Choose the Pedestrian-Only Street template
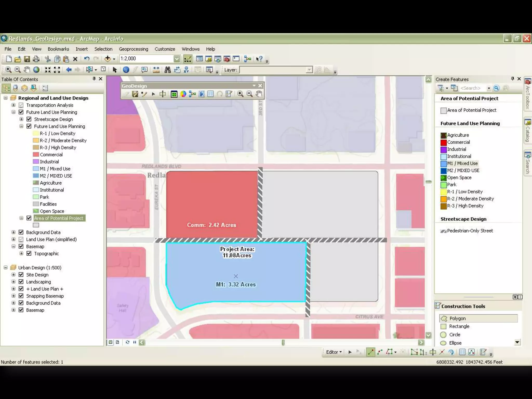This screenshot has height=399, width=532. (470, 231)
